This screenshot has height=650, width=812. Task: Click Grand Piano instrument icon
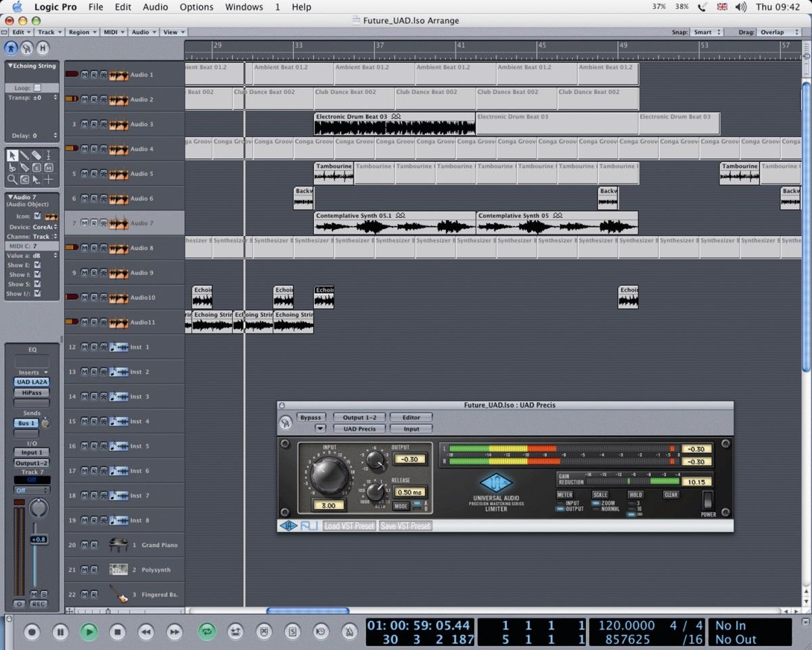[x=118, y=545]
